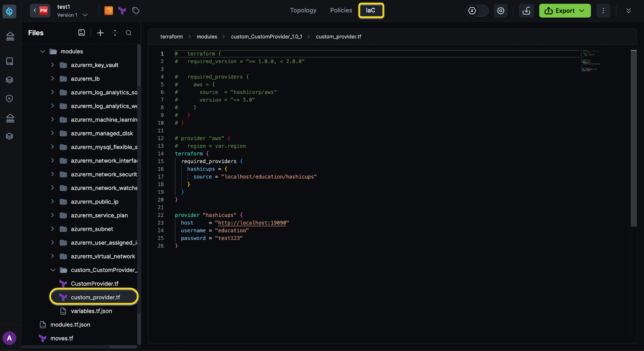Image resolution: width=644 pixels, height=351 pixels.
Task: Select the azurerm_network_watche folder
Action: point(104,188)
